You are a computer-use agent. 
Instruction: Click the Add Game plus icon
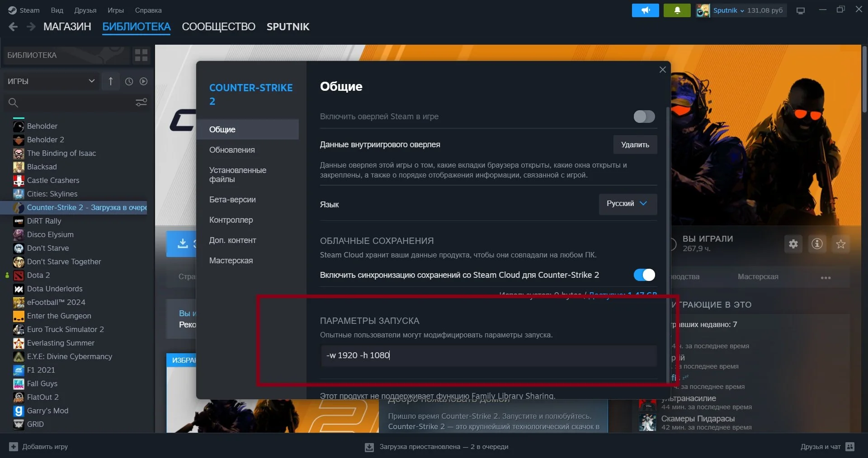coord(14,447)
